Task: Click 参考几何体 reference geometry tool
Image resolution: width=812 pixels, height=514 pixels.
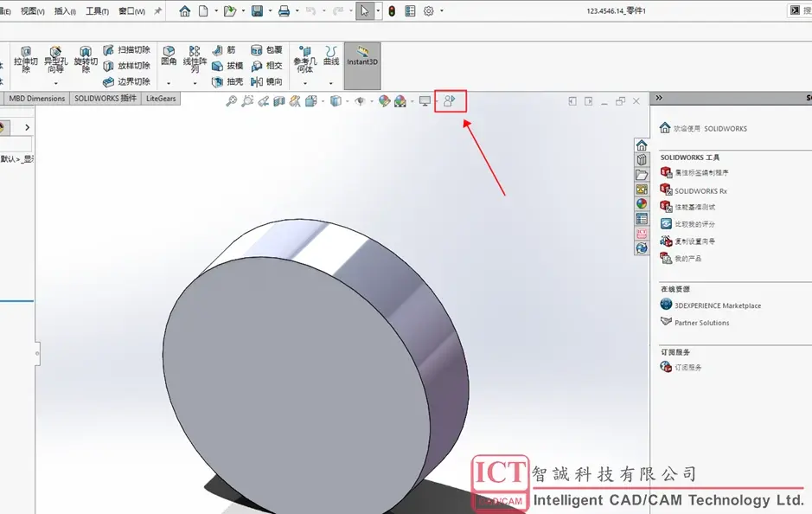Action: click(x=305, y=59)
